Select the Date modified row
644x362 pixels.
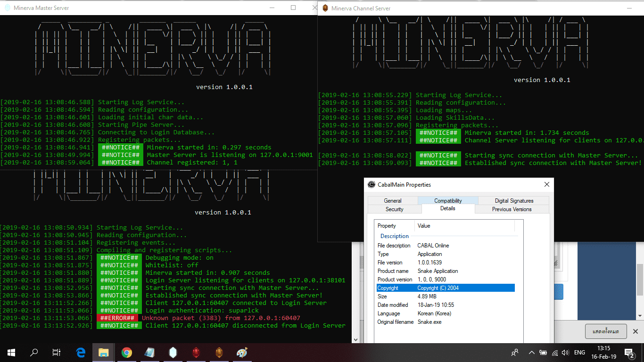point(446,305)
